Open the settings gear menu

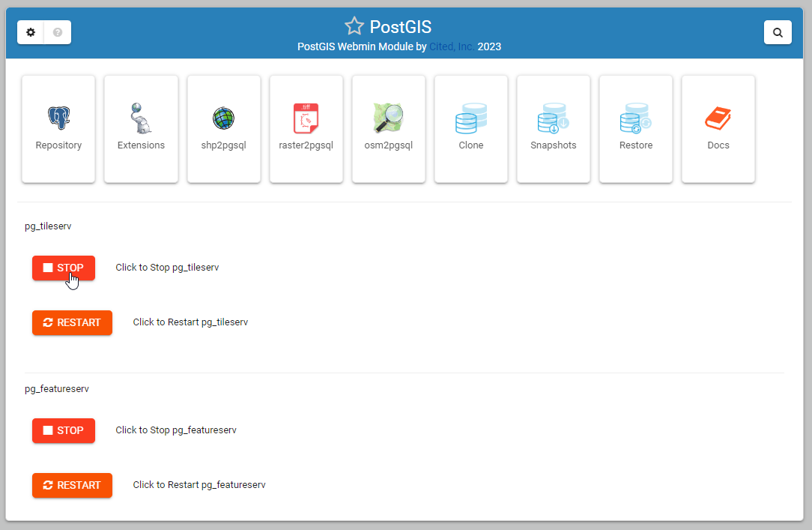(x=31, y=32)
